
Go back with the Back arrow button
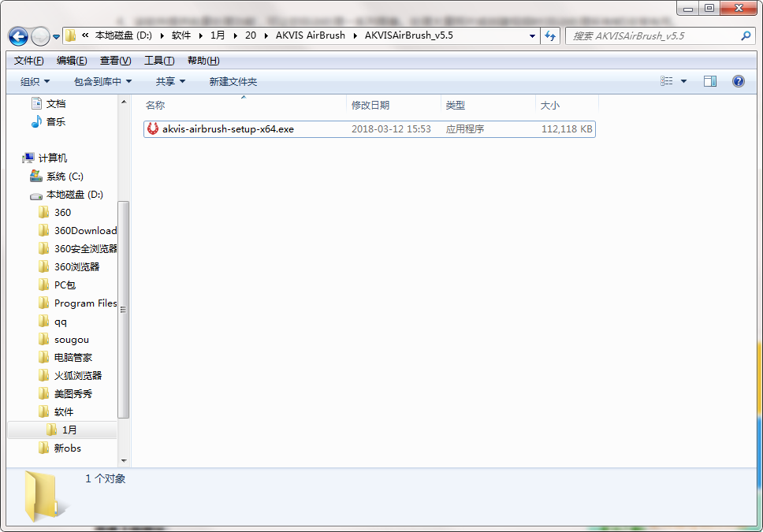[x=18, y=36]
